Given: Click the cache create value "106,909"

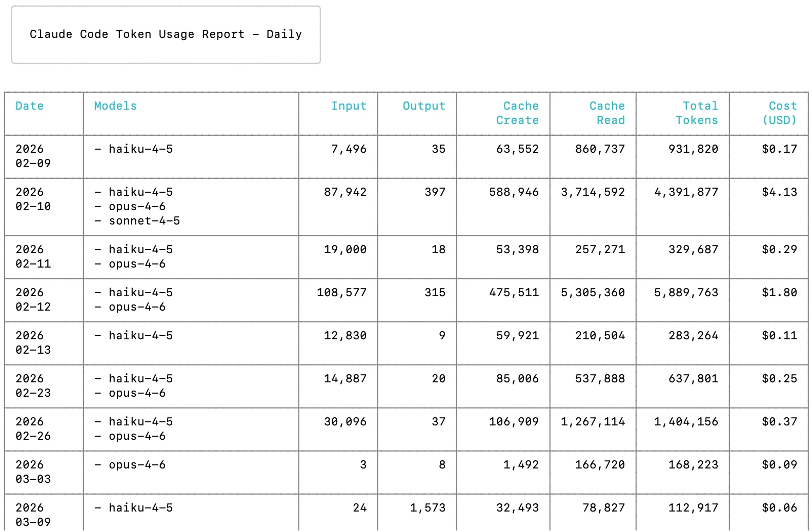Looking at the screenshot, I should tap(514, 422).
